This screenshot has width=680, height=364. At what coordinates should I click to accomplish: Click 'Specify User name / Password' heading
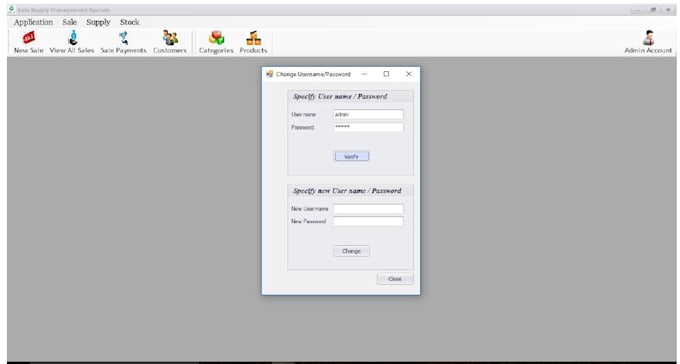point(340,96)
